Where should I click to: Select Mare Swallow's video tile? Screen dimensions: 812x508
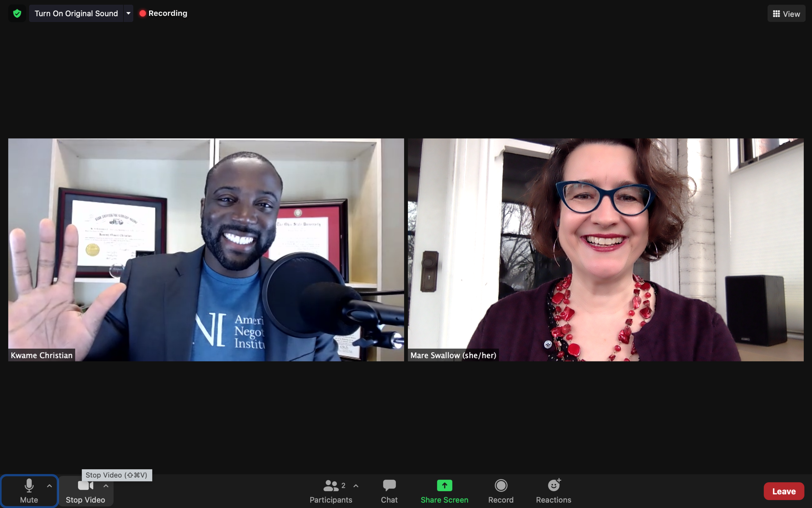[605, 249]
